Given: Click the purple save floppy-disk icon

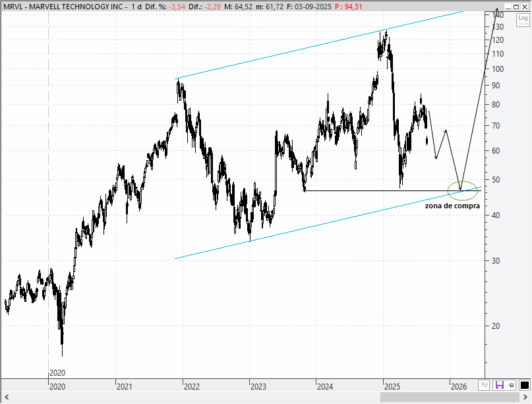Looking at the screenshot, I should click(x=500, y=386).
